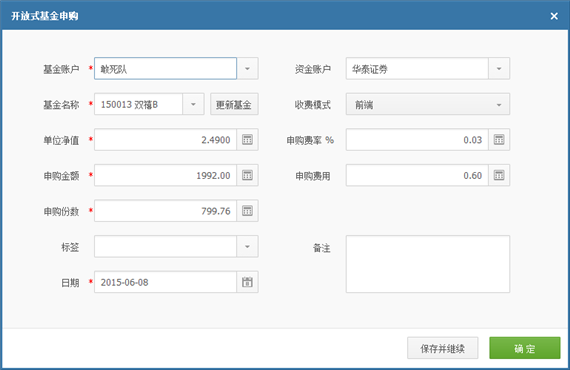The height and width of the screenshot is (370, 570).
Task: Click the 单位净值 label
Action: (61, 140)
